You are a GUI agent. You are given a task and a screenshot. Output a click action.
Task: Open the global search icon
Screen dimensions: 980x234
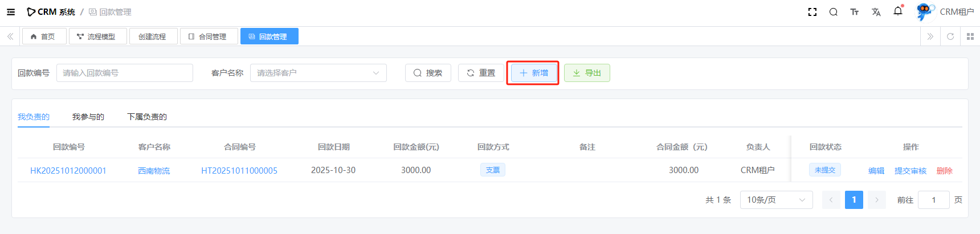click(x=833, y=12)
